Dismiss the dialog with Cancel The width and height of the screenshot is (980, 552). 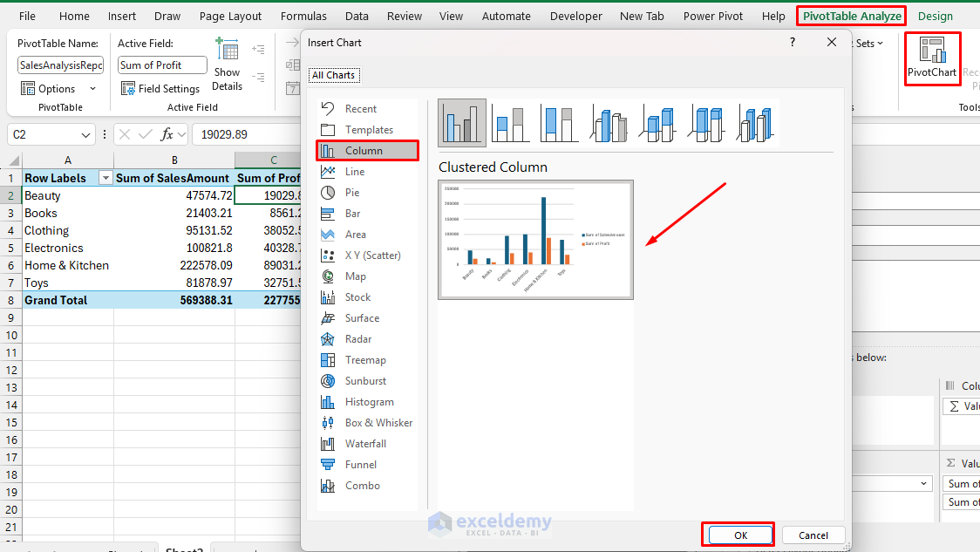(x=813, y=535)
